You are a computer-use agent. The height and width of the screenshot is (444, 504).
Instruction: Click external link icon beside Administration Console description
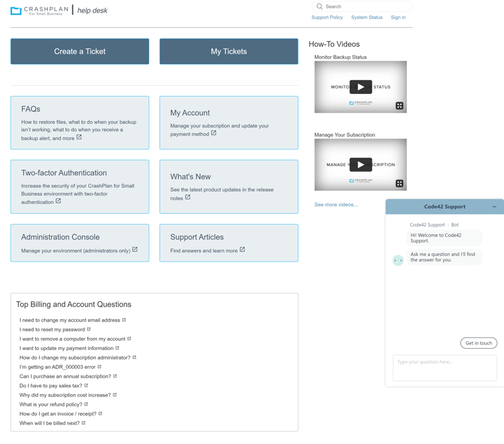point(135,249)
